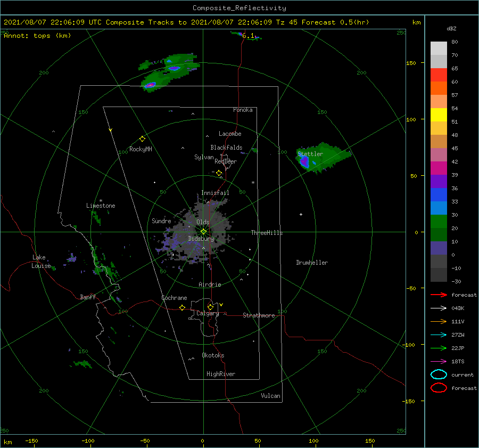The width and height of the screenshot is (479, 448).
Task: Click the 18TS legend label
Action: (x=458, y=362)
